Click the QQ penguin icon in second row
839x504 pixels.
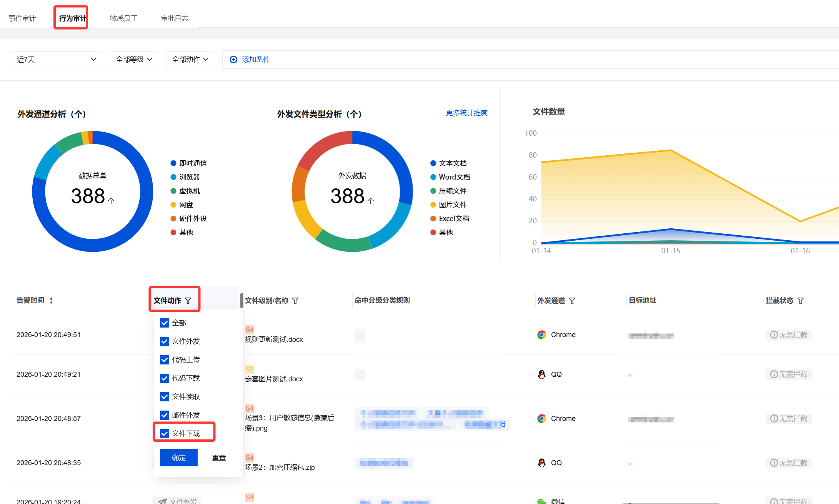coord(541,374)
